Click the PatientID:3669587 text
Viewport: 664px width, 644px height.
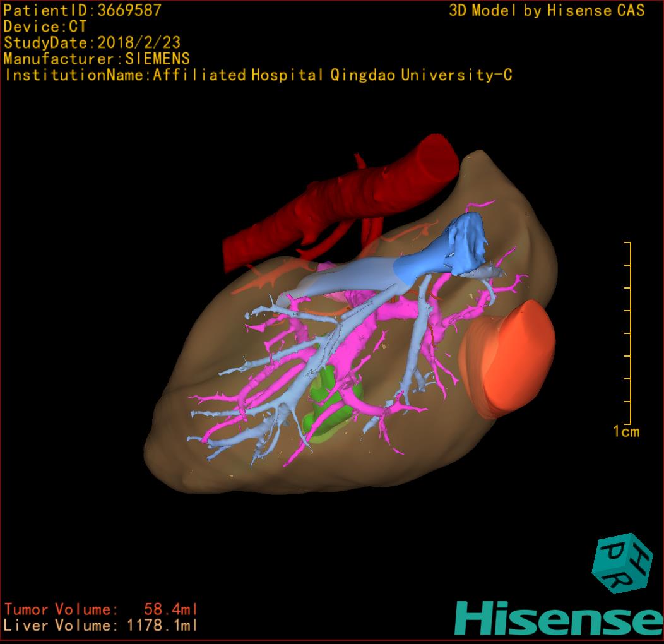click(x=82, y=10)
